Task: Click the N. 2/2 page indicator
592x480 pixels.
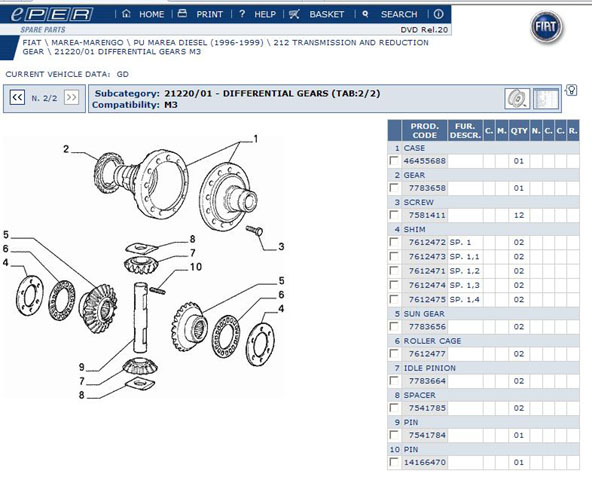Action: (45, 98)
